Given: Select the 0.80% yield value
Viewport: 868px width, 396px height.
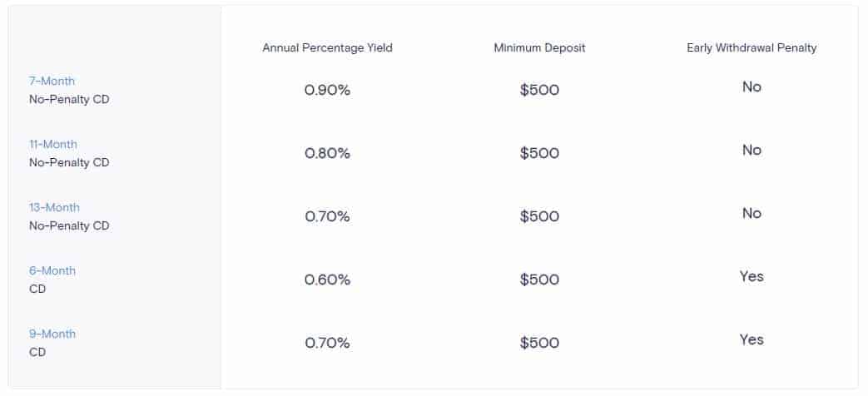Looking at the screenshot, I should tap(327, 153).
